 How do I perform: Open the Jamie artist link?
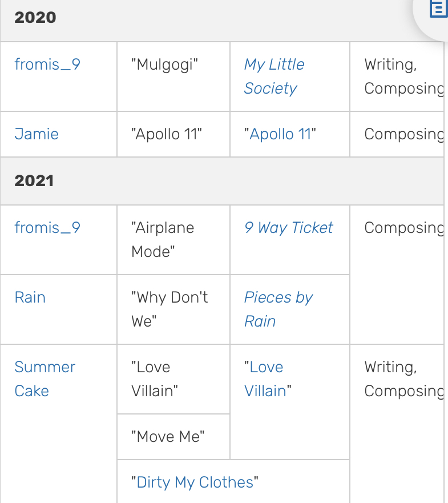[x=37, y=134]
